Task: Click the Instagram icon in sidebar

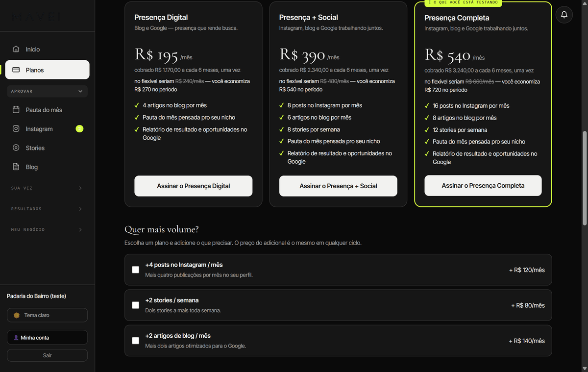Action: [x=16, y=129]
